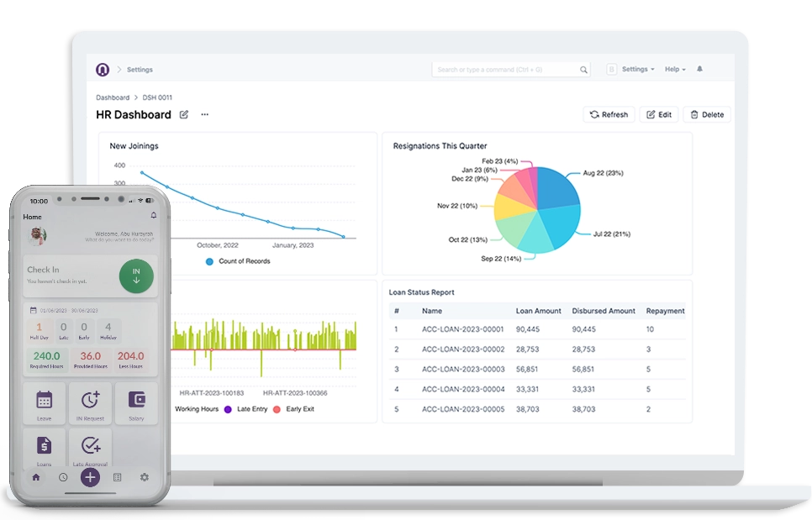Open IN Request clock icon on phone

pyautogui.click(x=90, y=399)
